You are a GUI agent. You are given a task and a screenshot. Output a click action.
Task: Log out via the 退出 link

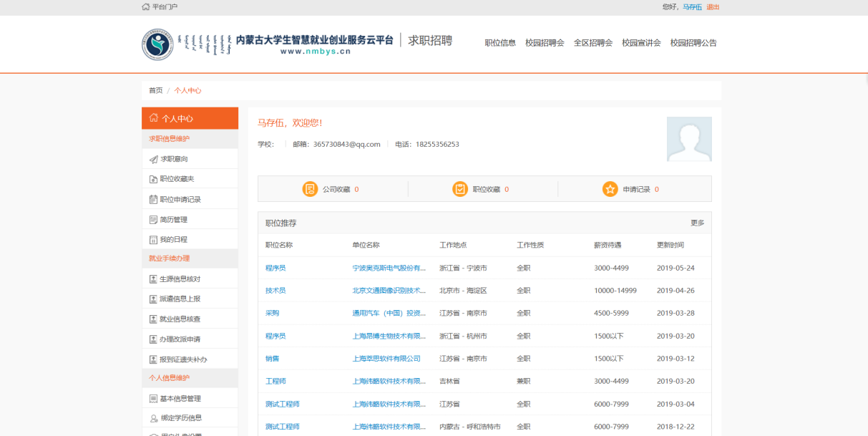click(713, 7)
